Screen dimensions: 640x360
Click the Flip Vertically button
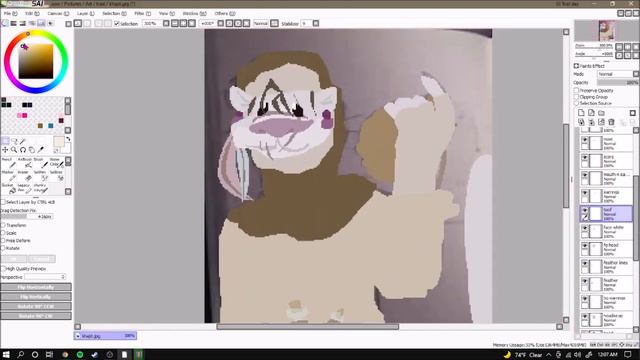[36, 297]
